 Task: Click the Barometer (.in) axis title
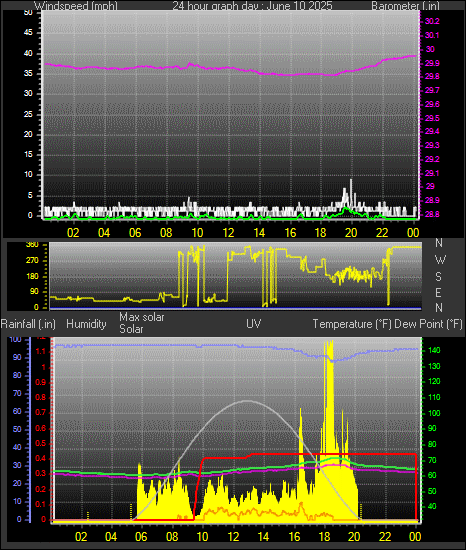click(x=405, y=6)
